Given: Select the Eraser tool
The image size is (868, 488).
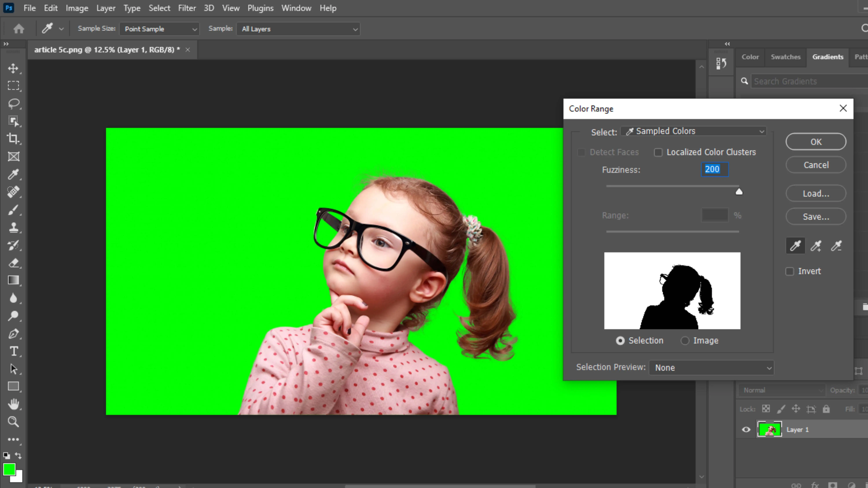Looking at the screenshot, I should click(13, 263).
